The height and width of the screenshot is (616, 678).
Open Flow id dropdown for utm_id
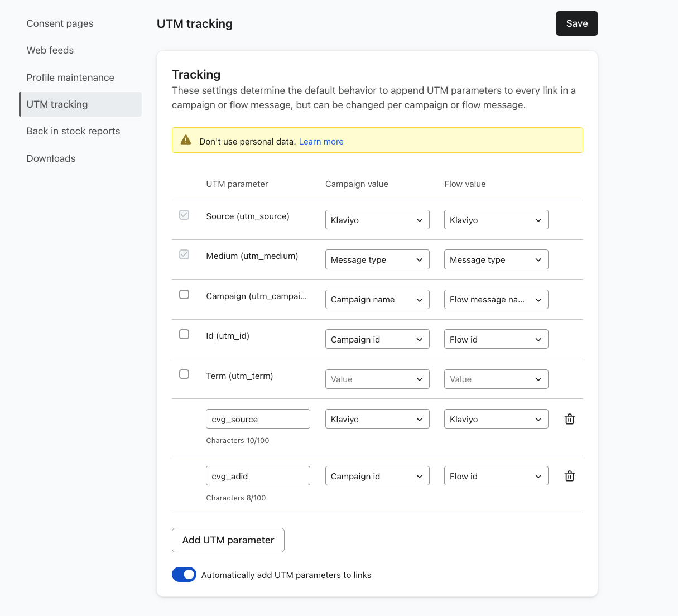pos(496,339)
